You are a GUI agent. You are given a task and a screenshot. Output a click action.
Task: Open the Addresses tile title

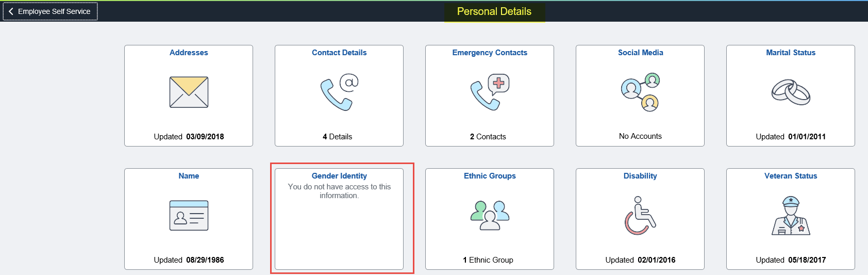point(189,53)
